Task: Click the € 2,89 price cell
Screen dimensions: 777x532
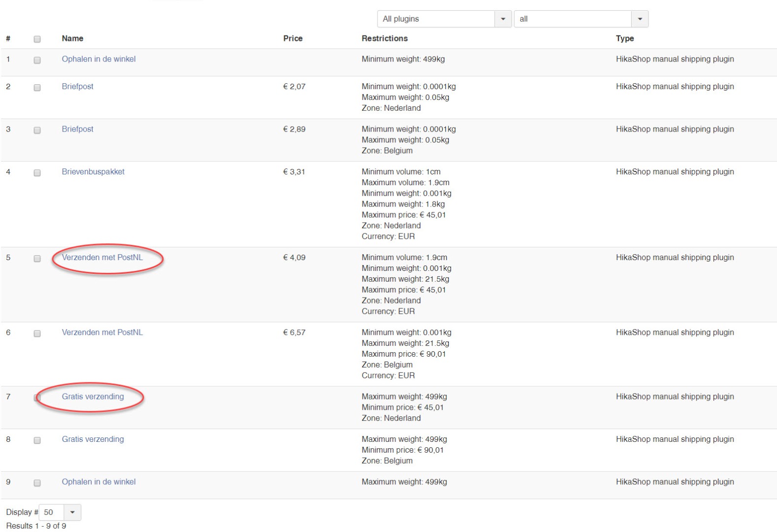Action: pos(294,129)
